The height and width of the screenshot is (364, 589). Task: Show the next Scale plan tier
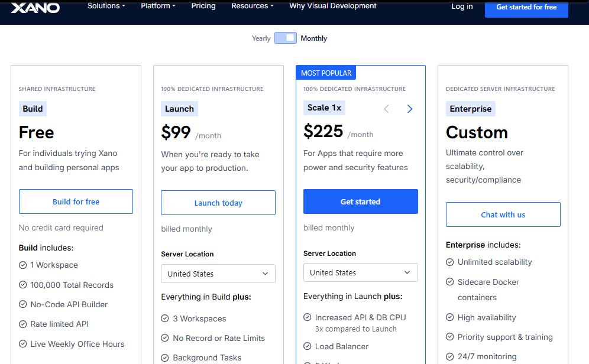(x=410, y=109)
